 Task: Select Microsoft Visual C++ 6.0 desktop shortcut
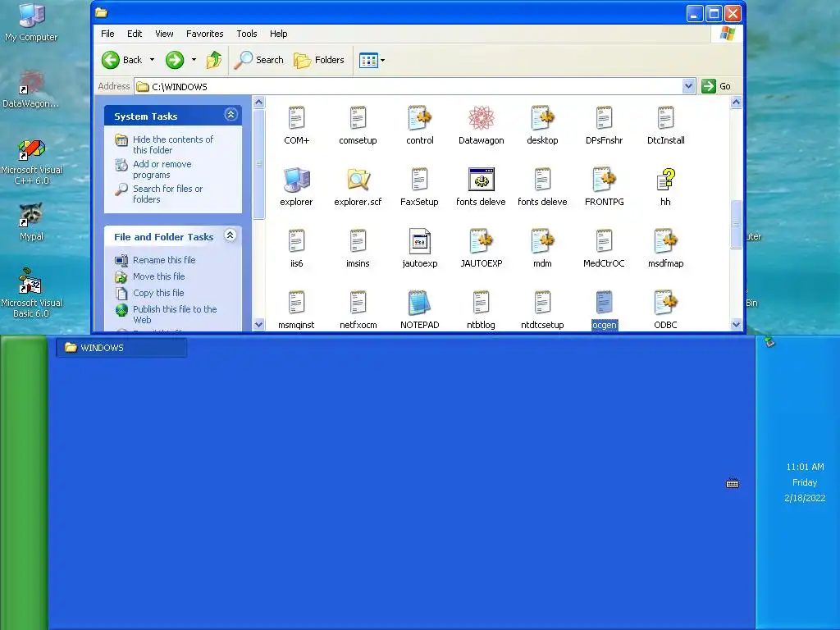[32, 162]
